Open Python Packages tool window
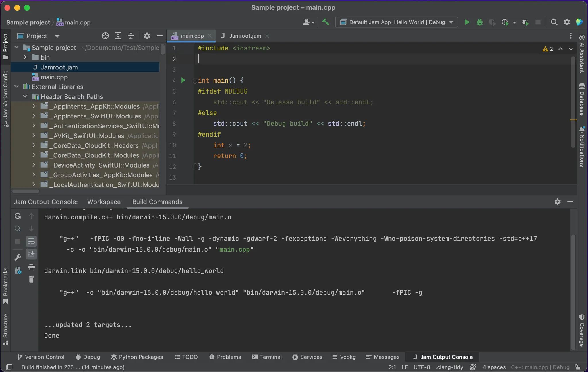Viewport: 588px width, 372px height. coord(137,357)
